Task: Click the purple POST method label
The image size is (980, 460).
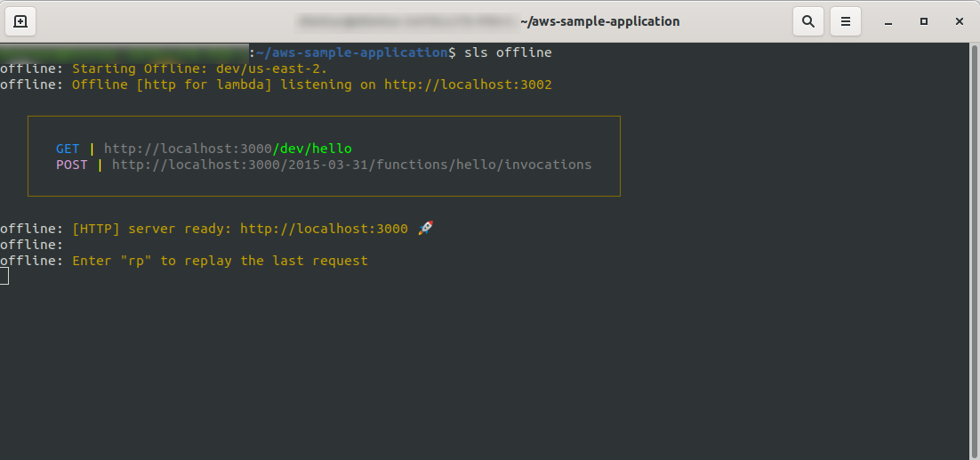Action: pyautogui.click(x=72, y=165)
